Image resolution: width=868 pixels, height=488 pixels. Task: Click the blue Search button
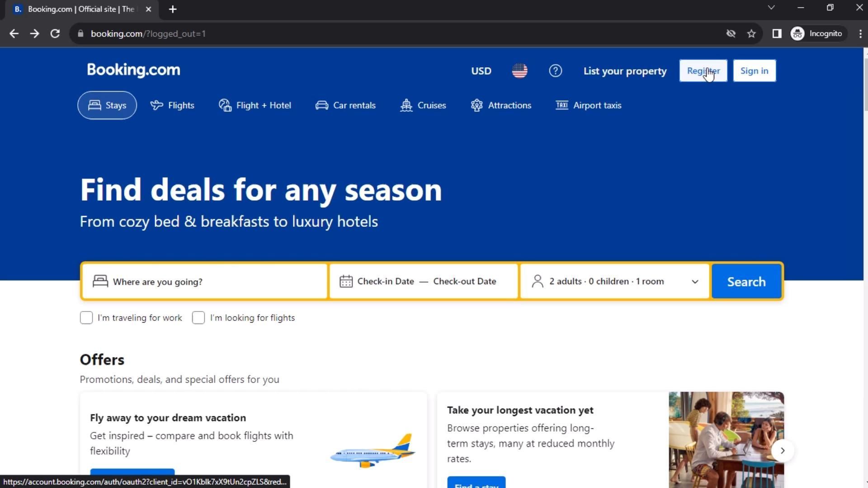point(746,282)
